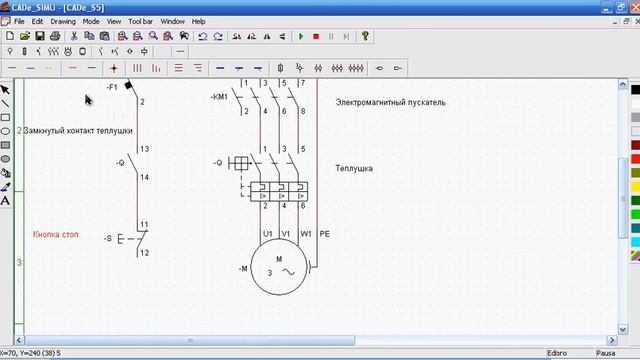
Task: Open the Tool bar menu
Action: (x=140, y=22)
